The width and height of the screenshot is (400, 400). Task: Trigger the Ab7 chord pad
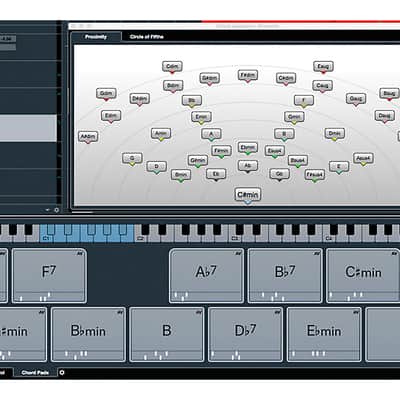point(206,276)
